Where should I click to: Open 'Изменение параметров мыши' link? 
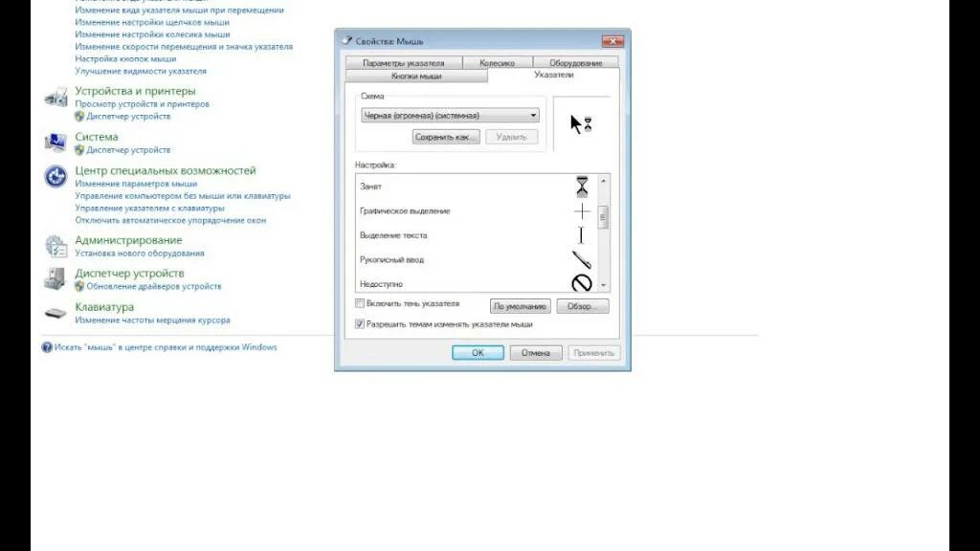136,184
